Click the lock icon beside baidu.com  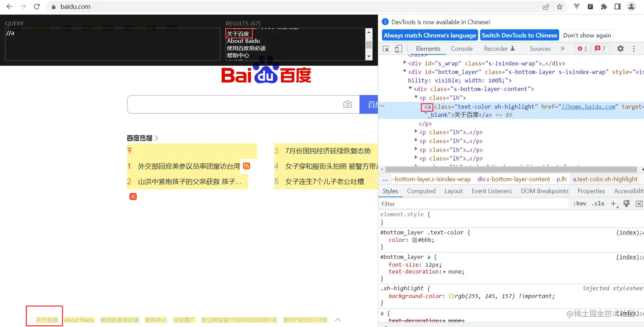(53, 7)
